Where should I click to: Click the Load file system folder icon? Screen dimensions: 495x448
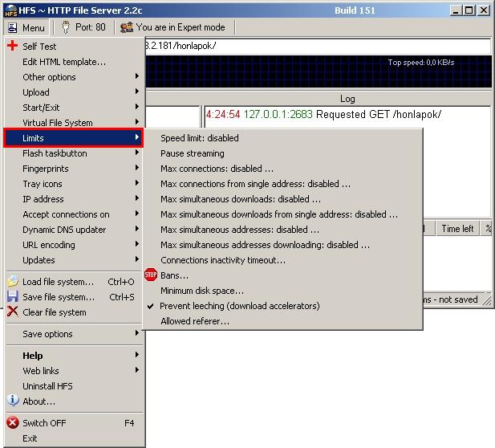coord(13,281)
